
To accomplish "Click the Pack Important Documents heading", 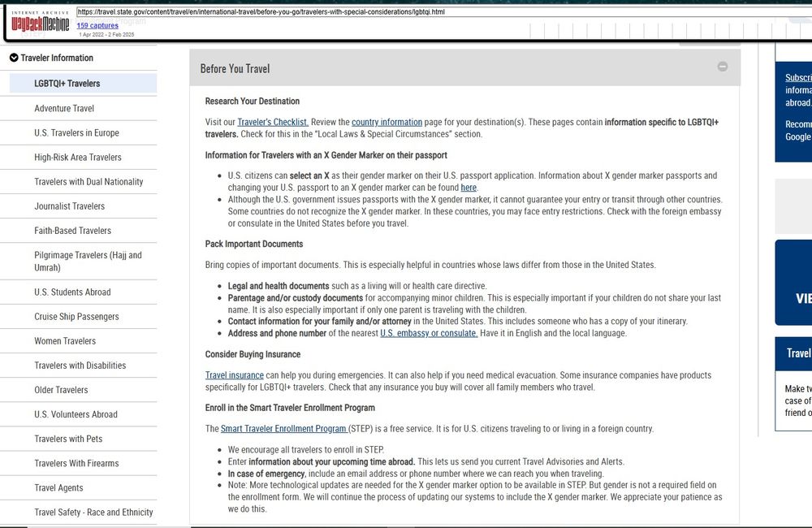I will (253, 244).
